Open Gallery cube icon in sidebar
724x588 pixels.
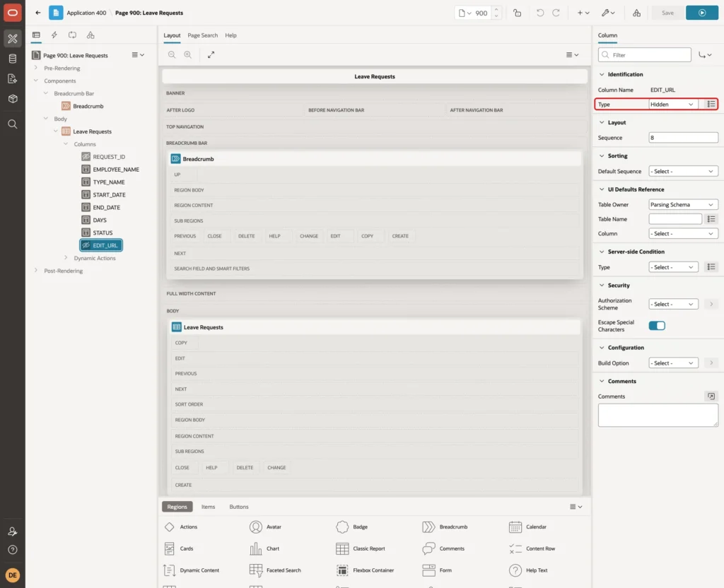pos(13,99)
